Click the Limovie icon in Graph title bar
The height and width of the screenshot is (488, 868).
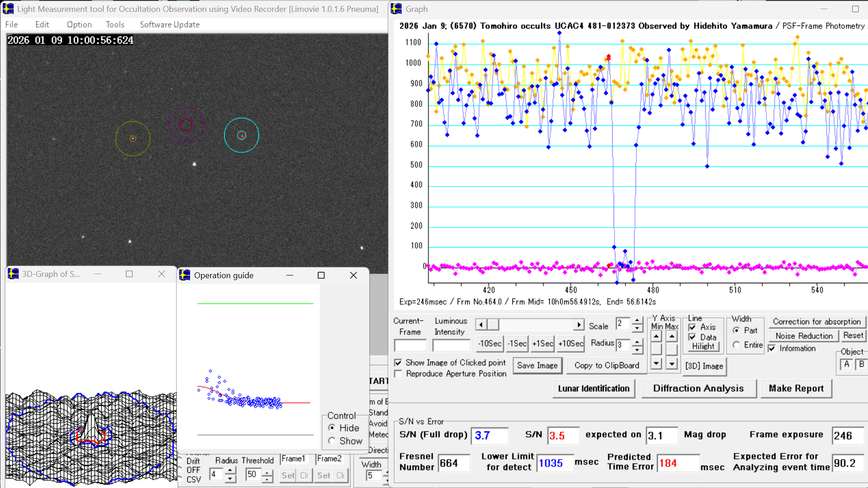pyautogui.click(x=396, y=9)
